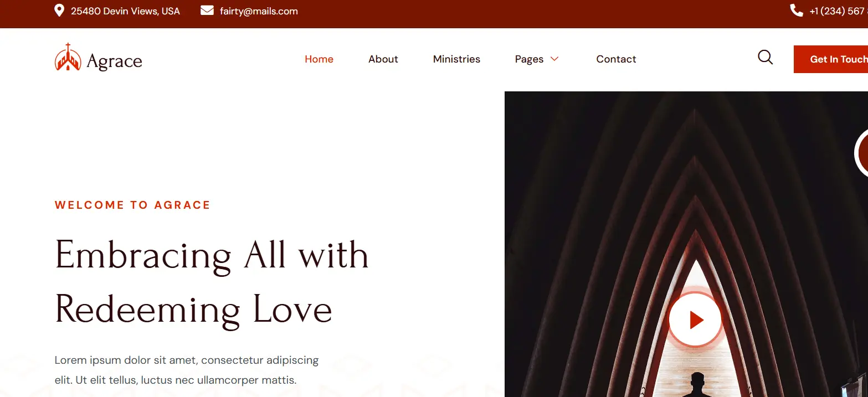This screenshot has height=397, width=868.
Task: Play the video with red play button
Action: 695,319
